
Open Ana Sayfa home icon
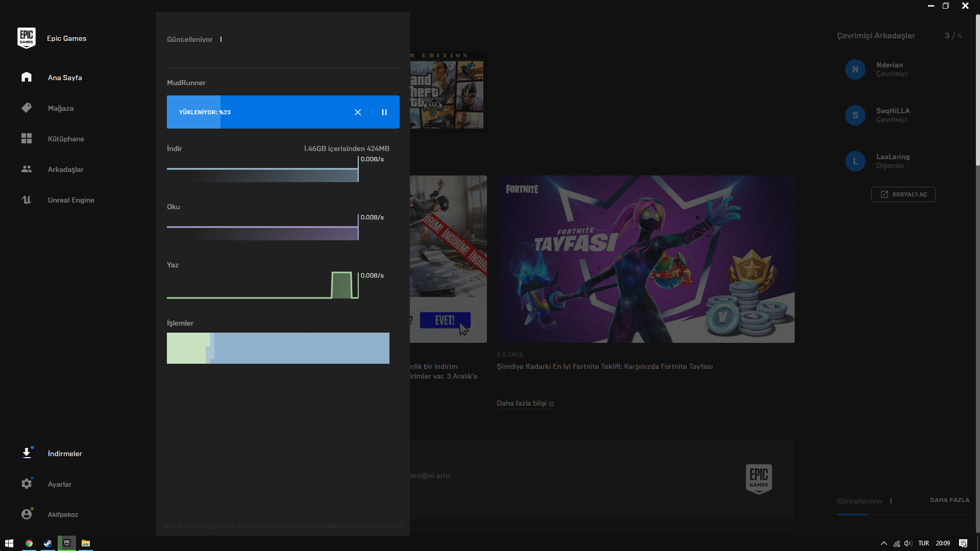click(x=27, y=77)
